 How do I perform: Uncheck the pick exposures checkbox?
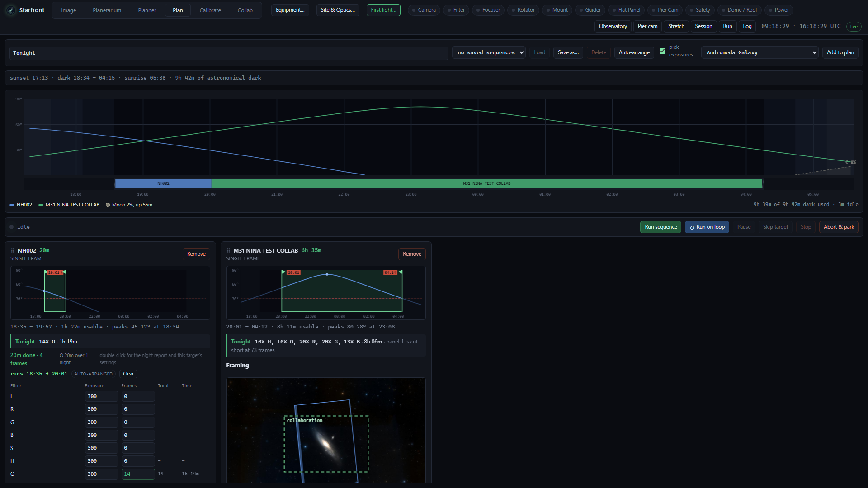(x=662, y=51)
